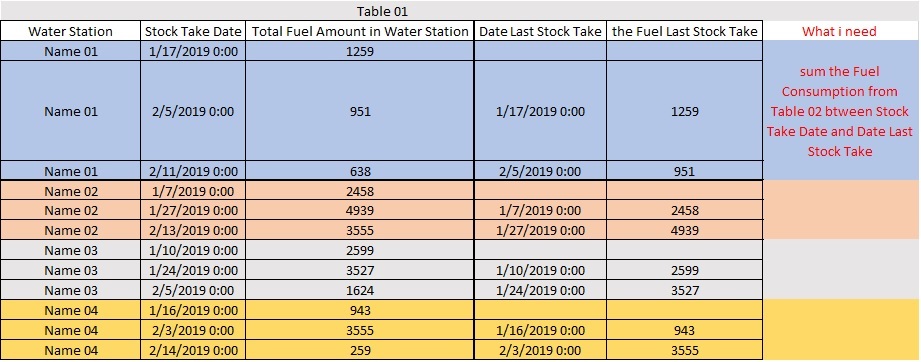
Task: Click the Date Last Stock Take header
Action: (540, 32)
